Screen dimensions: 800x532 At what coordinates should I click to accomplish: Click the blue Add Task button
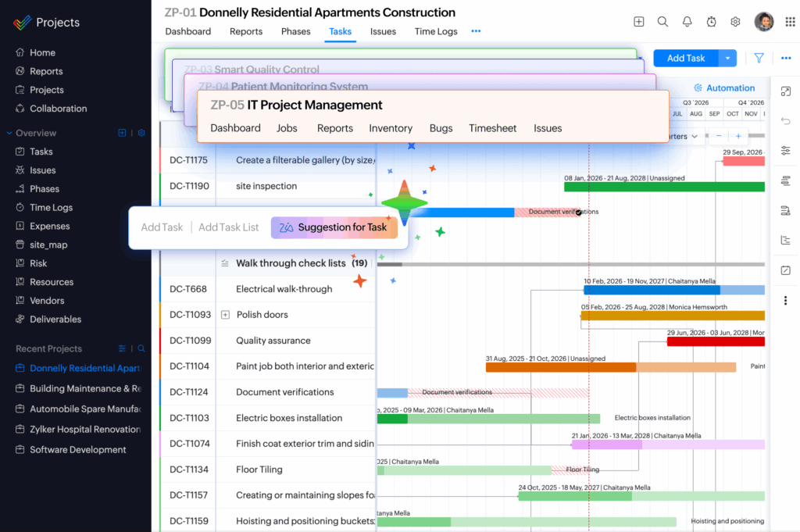click(x=686, y=58)
